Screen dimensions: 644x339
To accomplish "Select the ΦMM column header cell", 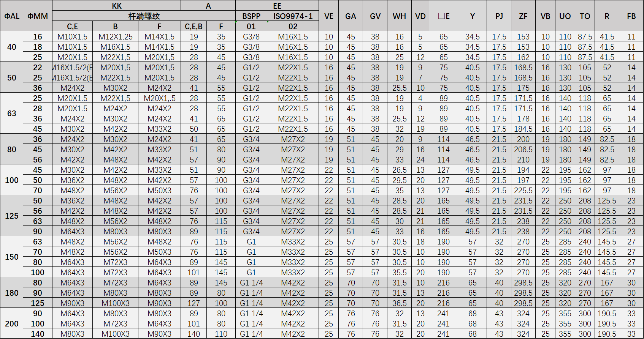I will (38, 16).
